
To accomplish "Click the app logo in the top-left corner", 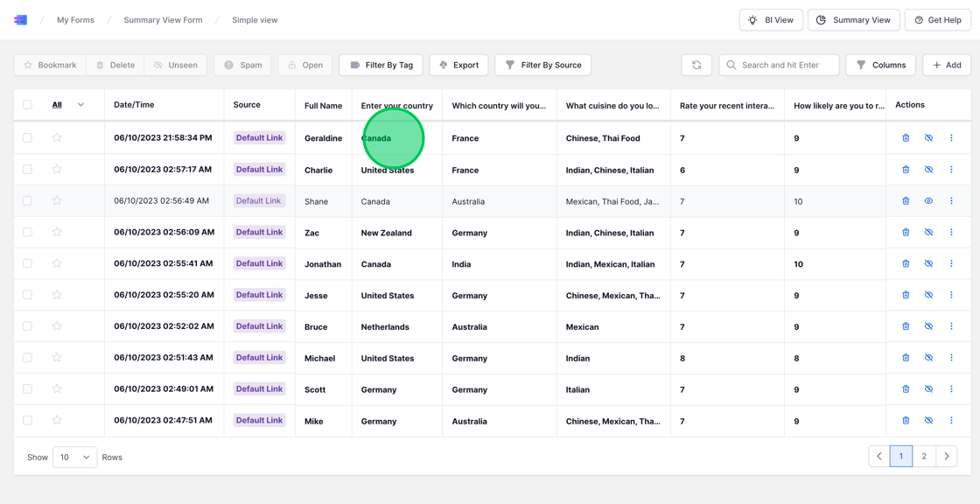I will [x=20, y=19].
